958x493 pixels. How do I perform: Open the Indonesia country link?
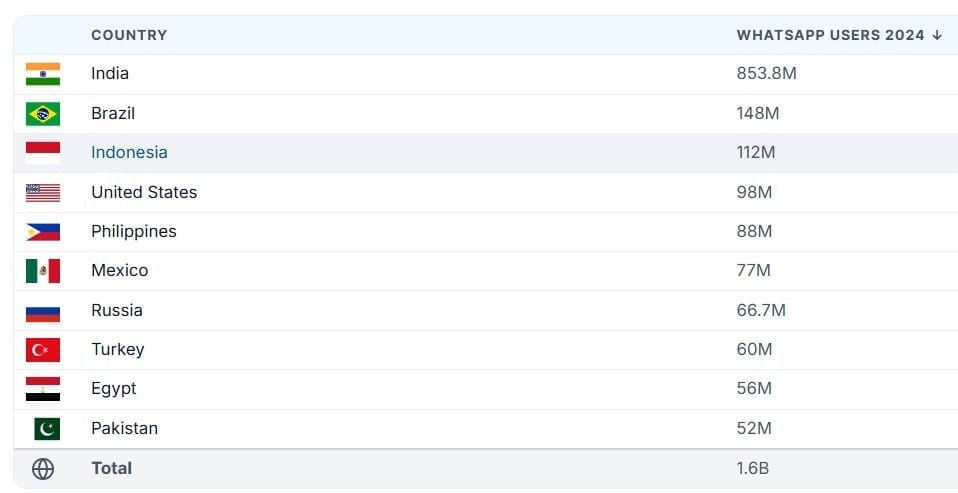(x=129, y=153)
